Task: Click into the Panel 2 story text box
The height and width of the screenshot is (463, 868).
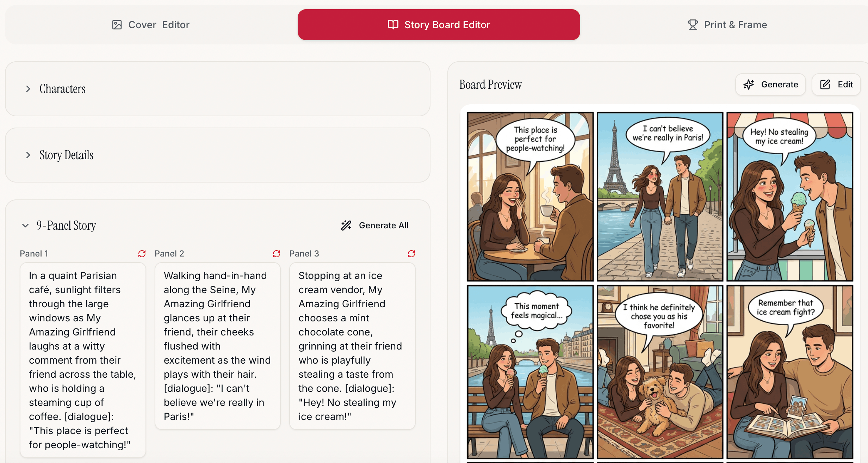Action: (218, 346)
